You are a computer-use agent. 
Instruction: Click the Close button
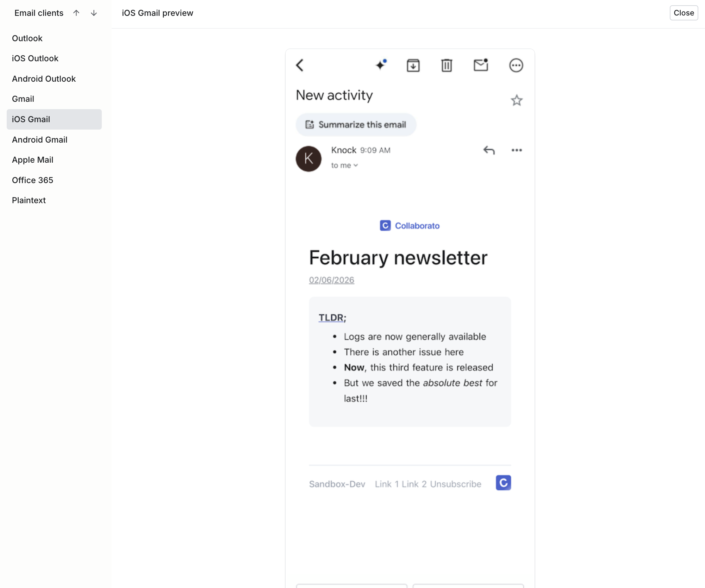(x=684, y=13)
